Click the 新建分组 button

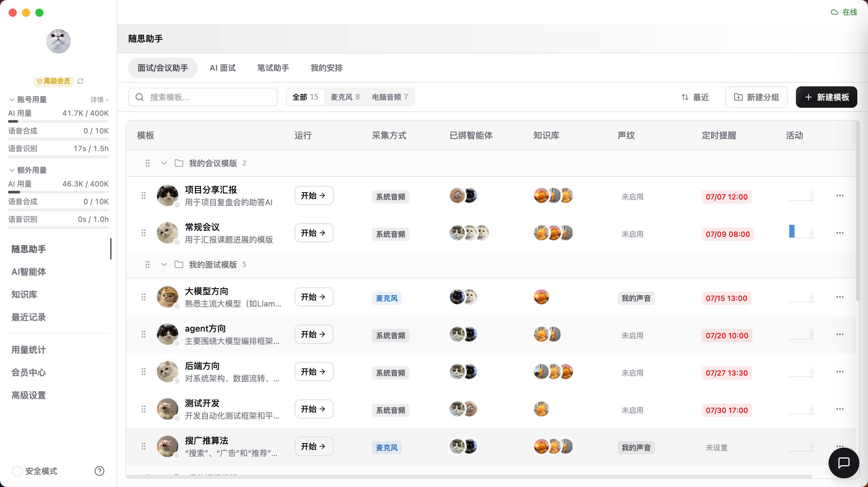[x=756, y=97]
